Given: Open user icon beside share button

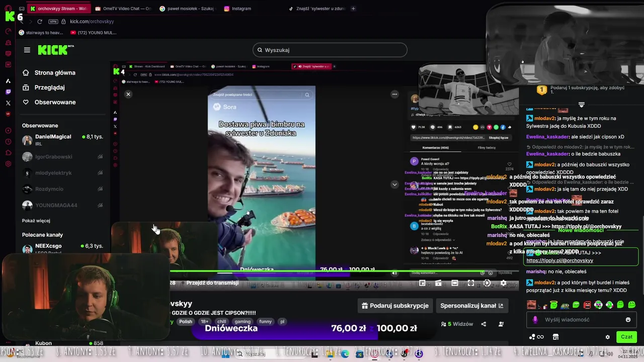Looking at the screenshot, I should (x=501, y=324).
